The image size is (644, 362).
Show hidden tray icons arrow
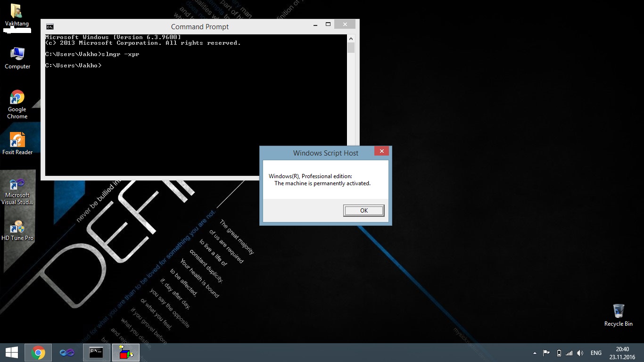click(535, 353)
